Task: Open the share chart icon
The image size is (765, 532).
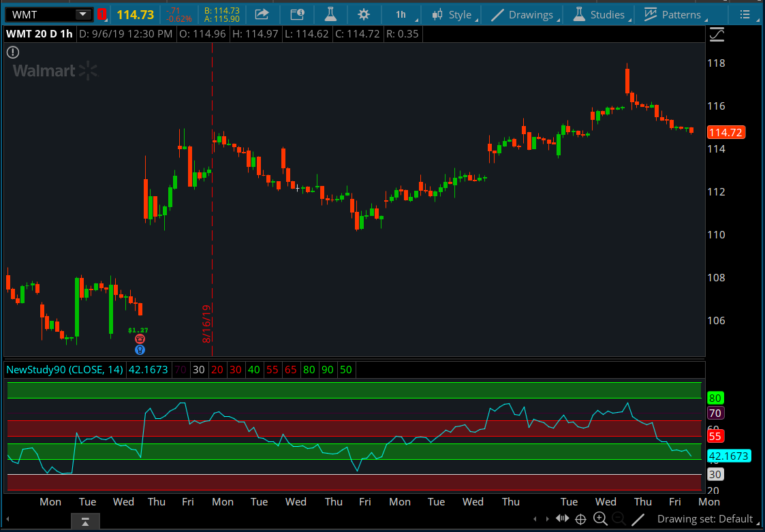Action: coord(262,14)
